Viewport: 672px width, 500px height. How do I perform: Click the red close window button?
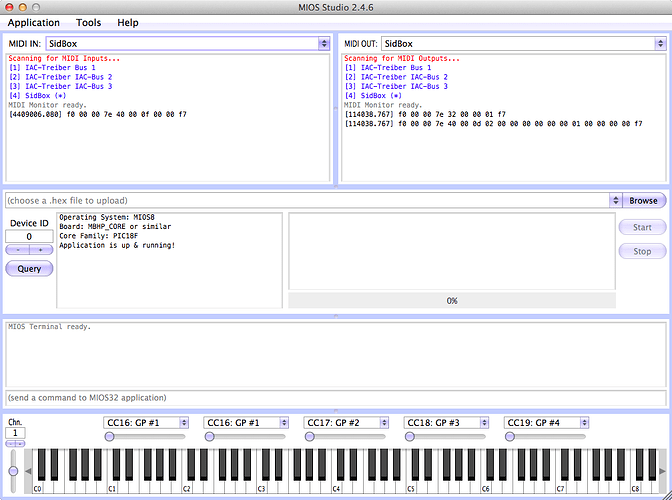9,7
